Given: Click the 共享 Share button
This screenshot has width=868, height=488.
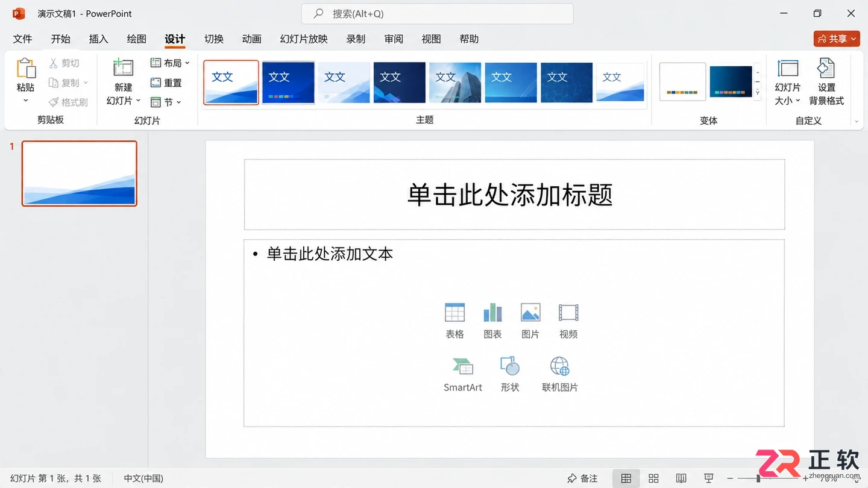Looking at the screenshot, I should [837, 39].
